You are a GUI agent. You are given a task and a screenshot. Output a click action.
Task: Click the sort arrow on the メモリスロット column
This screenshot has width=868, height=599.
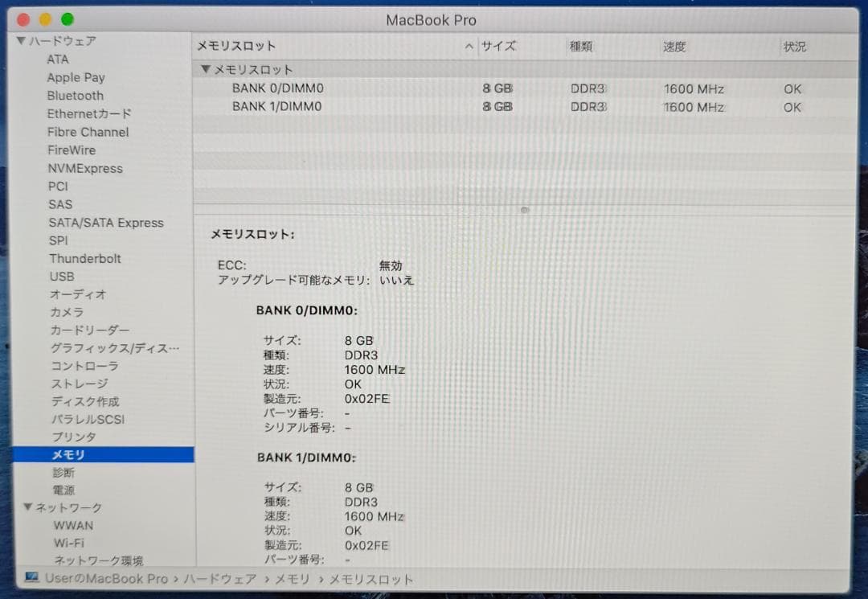[469, 47]
